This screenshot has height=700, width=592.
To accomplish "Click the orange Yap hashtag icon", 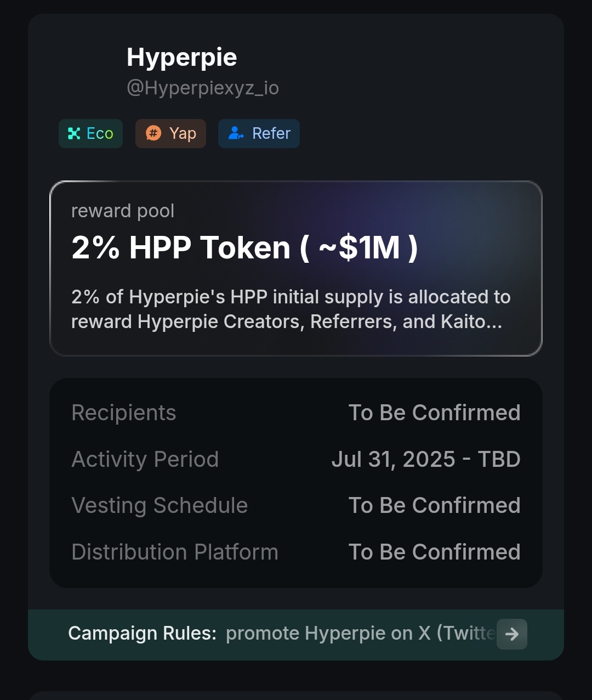I will point(153,133).
